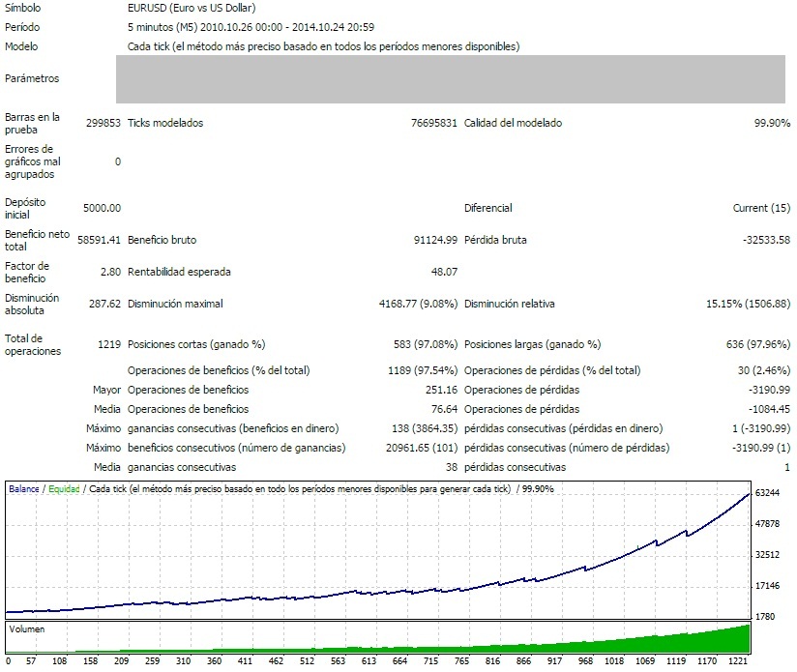
Task: Click the Factor de beneficio value 2.80
Action: point(110,272)
